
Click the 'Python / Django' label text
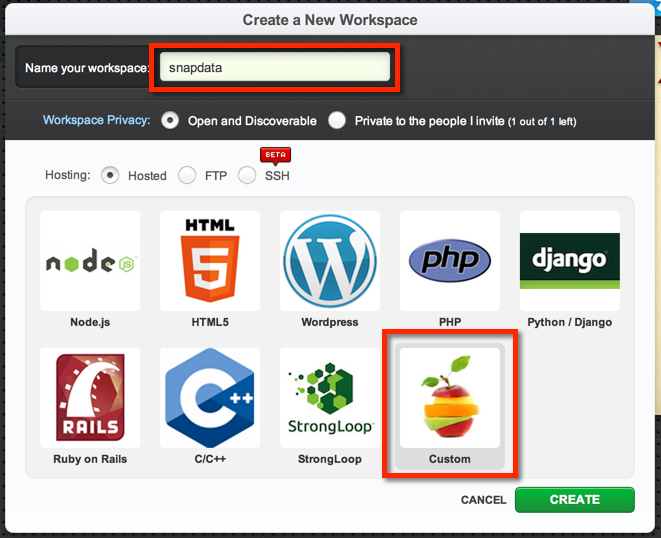tap(570, 323)
